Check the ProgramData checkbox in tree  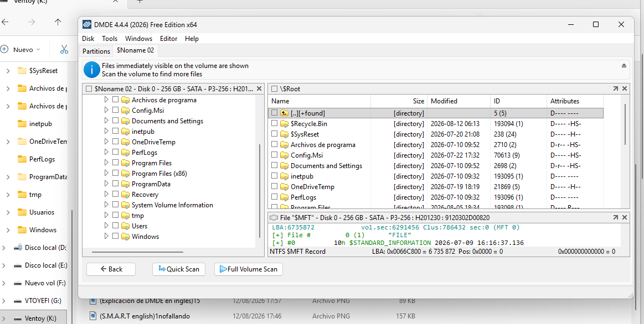115,184
